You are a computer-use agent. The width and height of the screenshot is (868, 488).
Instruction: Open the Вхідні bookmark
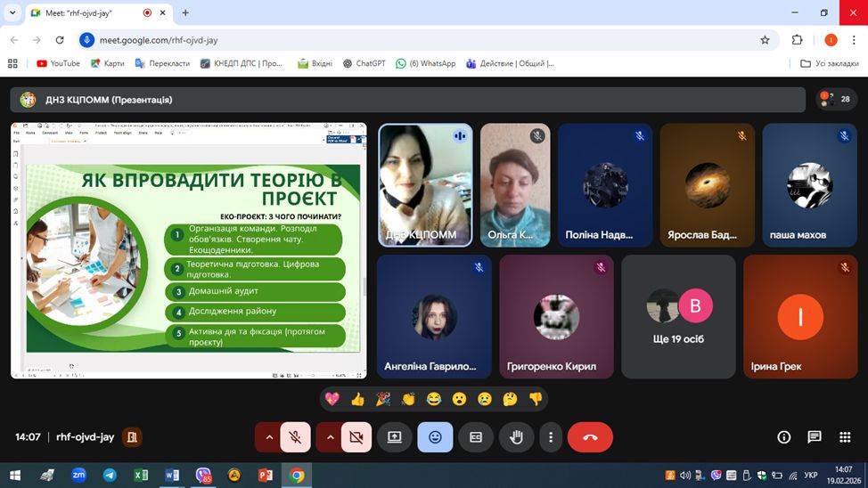point(315,63)
